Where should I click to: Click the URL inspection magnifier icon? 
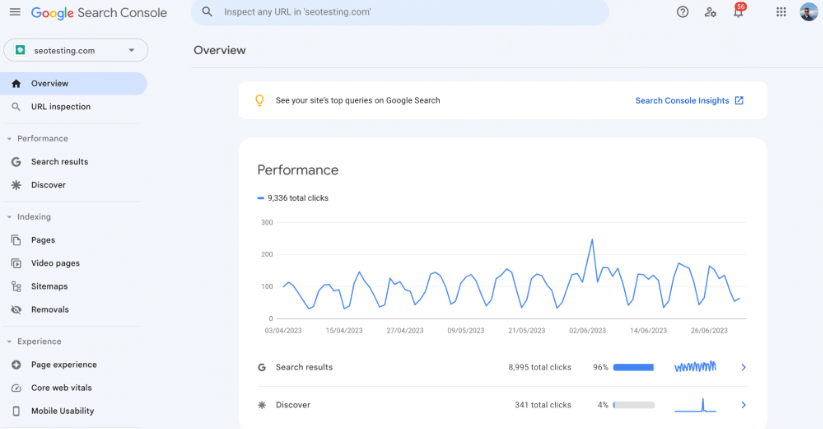tap(16, 107)
